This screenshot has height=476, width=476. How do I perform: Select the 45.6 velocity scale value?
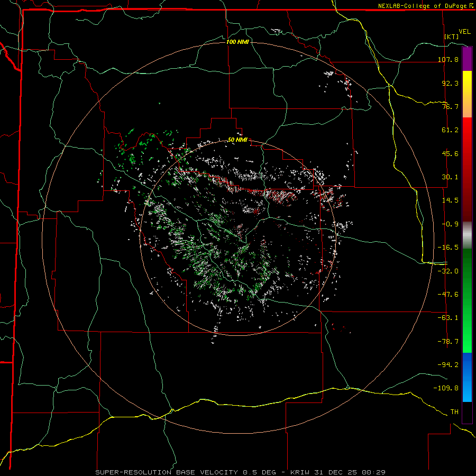pos(450,153)
